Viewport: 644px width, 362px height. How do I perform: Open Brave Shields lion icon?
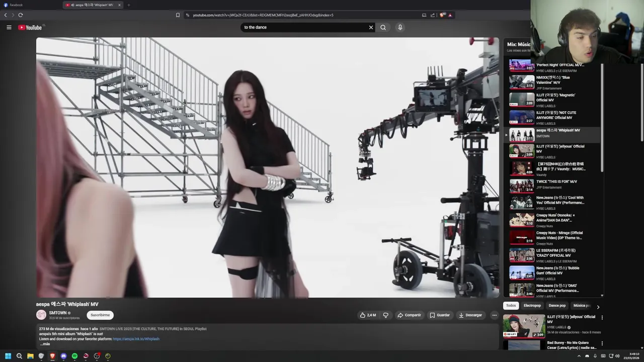tap(442, 15)
